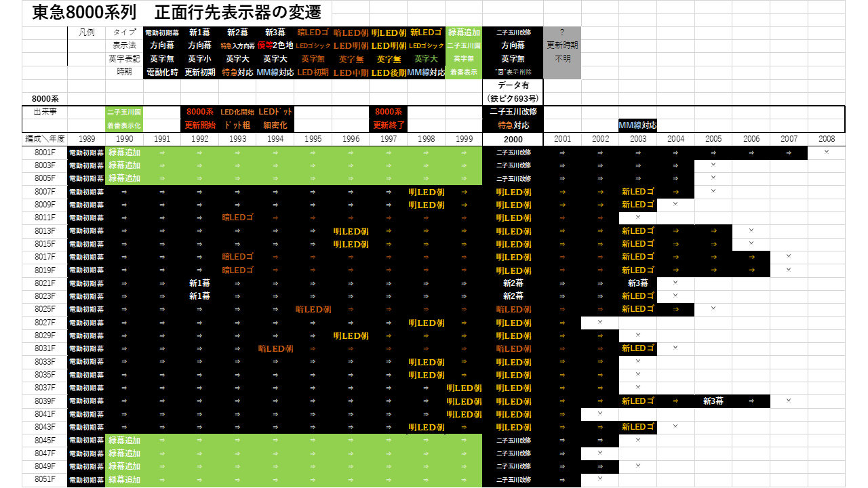Select the '8021F' formation row label
Screen dimensions: 868x488
pos(44,283)
